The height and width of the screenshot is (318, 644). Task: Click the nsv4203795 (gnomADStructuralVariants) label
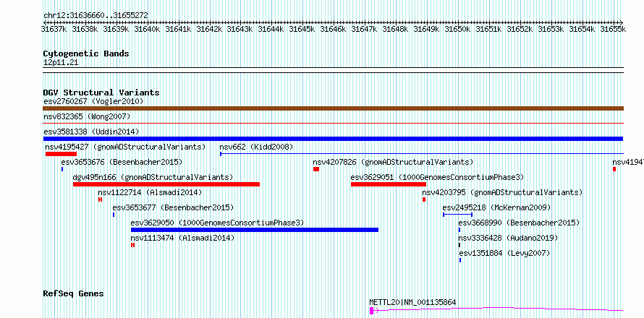click(x=502, y=192)
